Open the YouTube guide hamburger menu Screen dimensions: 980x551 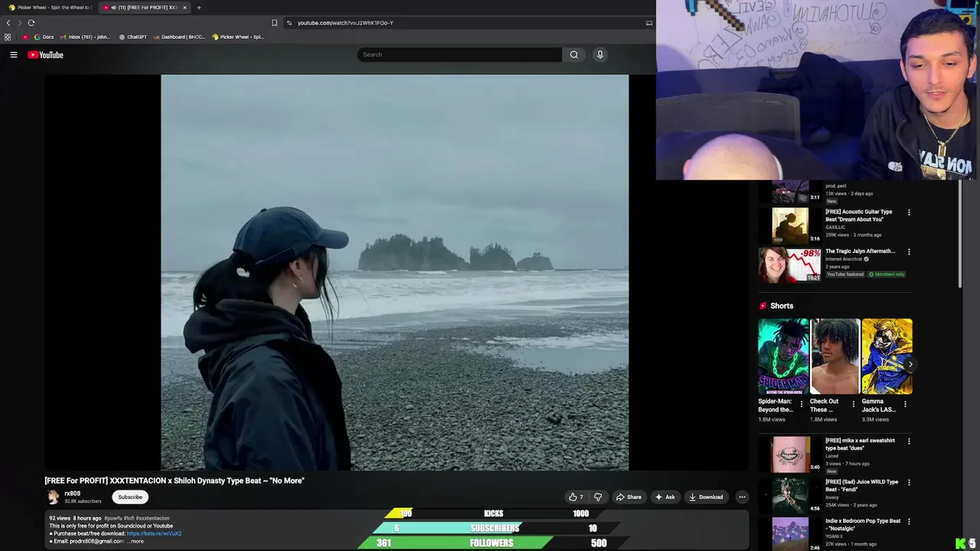(x=13, y=54)
